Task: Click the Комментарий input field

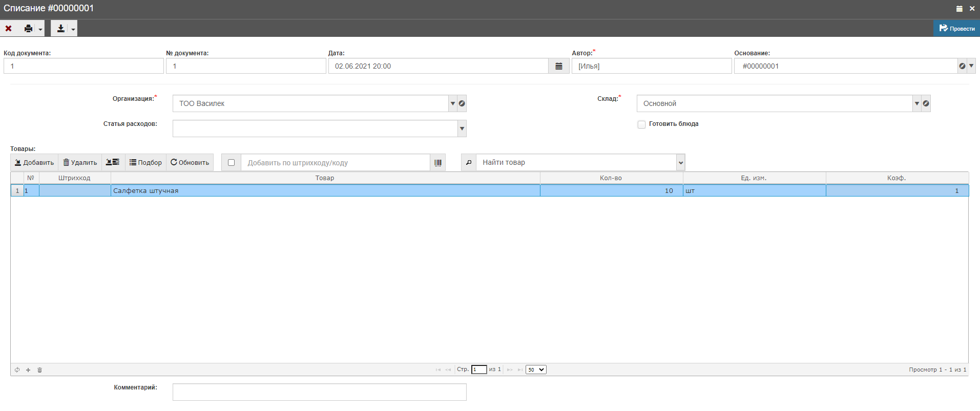Action: pyautogui.click(x=319, y=392)
